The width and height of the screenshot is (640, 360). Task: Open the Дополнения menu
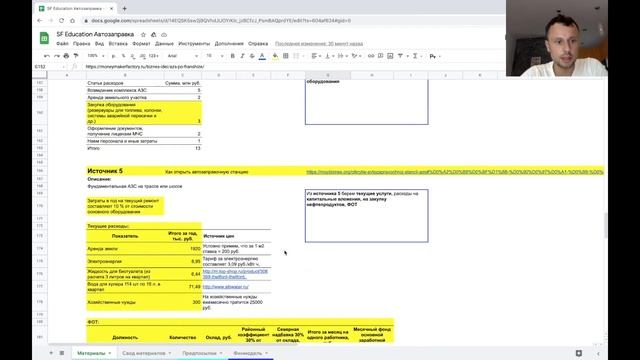(229, 44)
